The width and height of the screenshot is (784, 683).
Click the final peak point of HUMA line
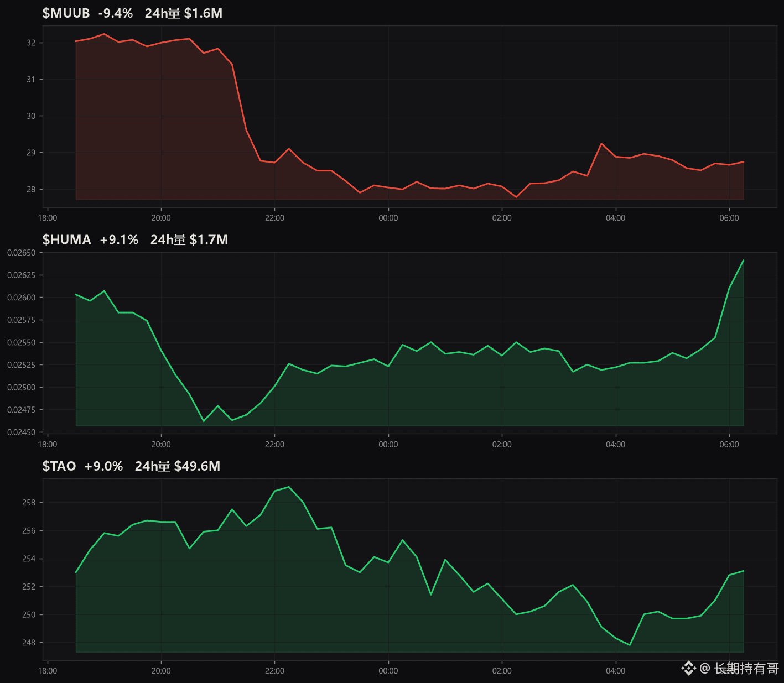(743, 260)
